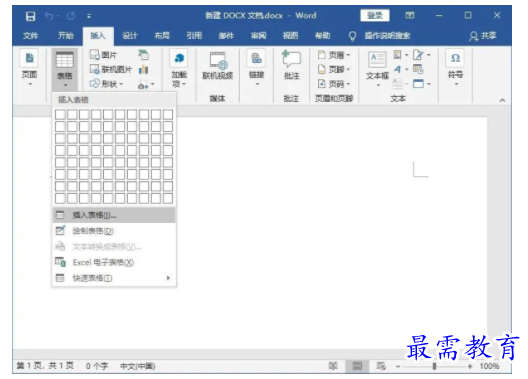Open Customize Quick Access Toolbar arrow

[x=89, y=16]
